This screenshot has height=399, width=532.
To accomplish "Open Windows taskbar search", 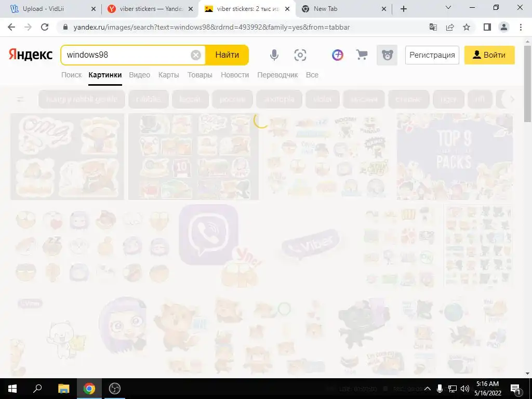I will [x=37, y=389].
